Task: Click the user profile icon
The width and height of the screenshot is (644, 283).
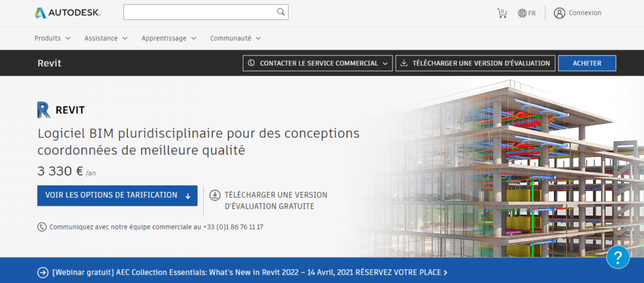Action: click(559, 13)
